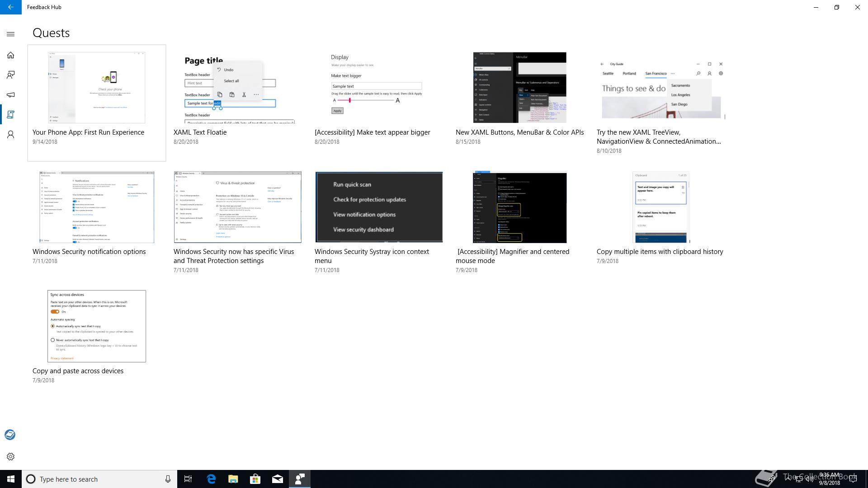Click the volume icon in system tray
The width and height of the screenshot is (868, 488).
coord(809,479)
